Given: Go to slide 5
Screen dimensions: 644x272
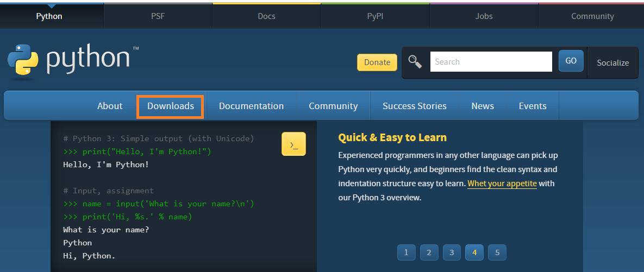Looking at the screenshot, I should (x=497, y=252).
